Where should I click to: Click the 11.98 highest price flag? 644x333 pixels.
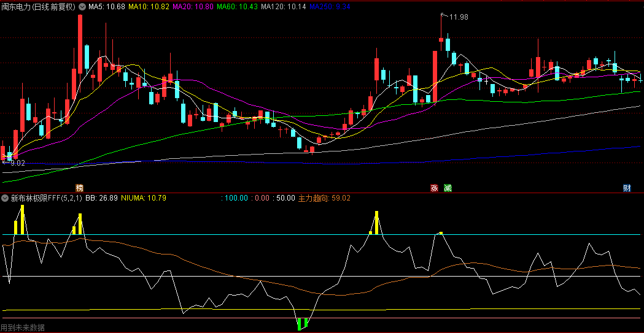pos(458,17)
